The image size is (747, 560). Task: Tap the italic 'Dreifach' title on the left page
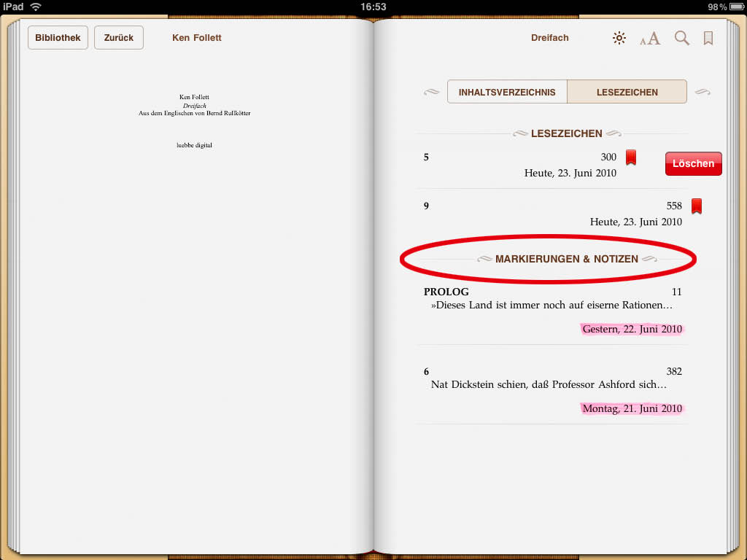pyautogui.click(x=194, y=106)
